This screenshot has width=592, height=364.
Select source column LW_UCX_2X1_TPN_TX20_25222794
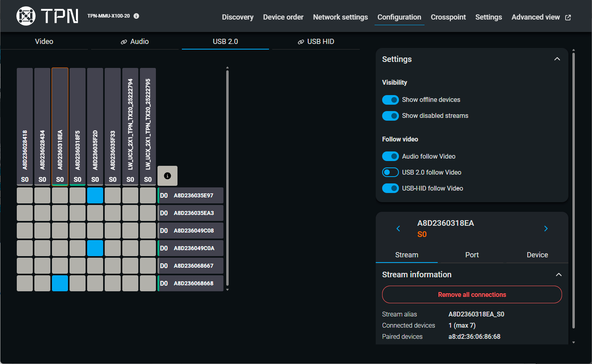pyautogui.click(x=130, y=127)
